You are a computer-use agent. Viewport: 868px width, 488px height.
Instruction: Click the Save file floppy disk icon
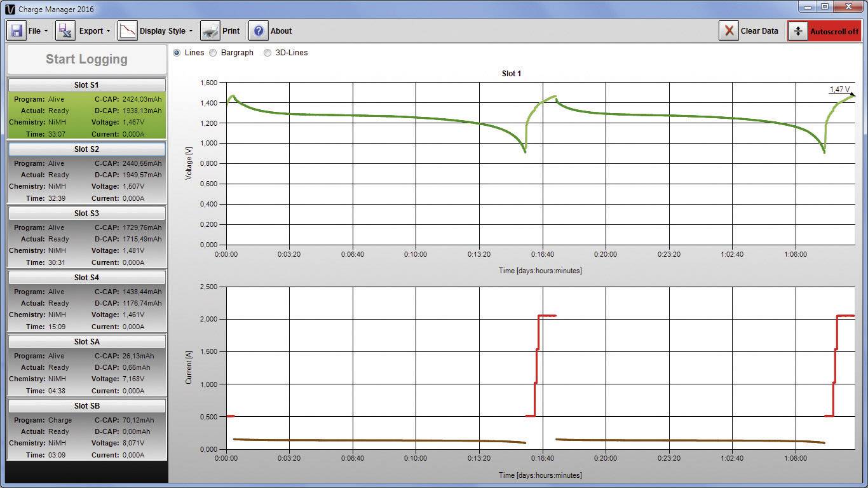click(15, 30)
